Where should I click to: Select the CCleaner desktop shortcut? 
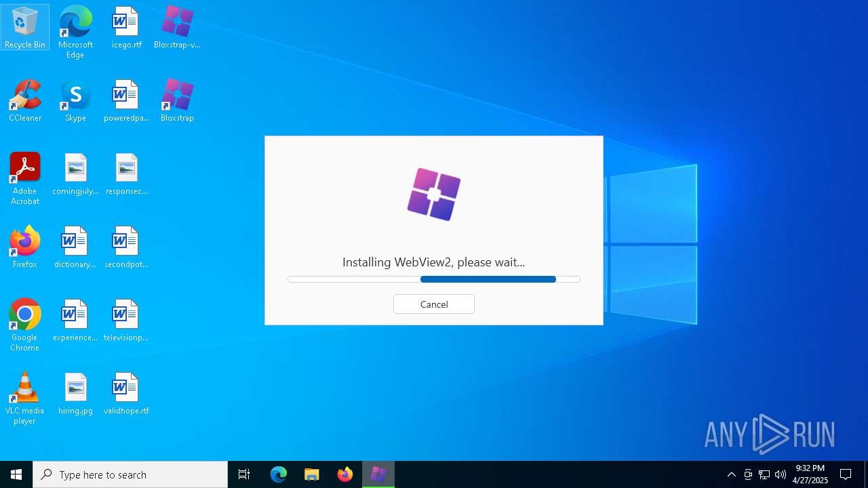coord(25,101)
